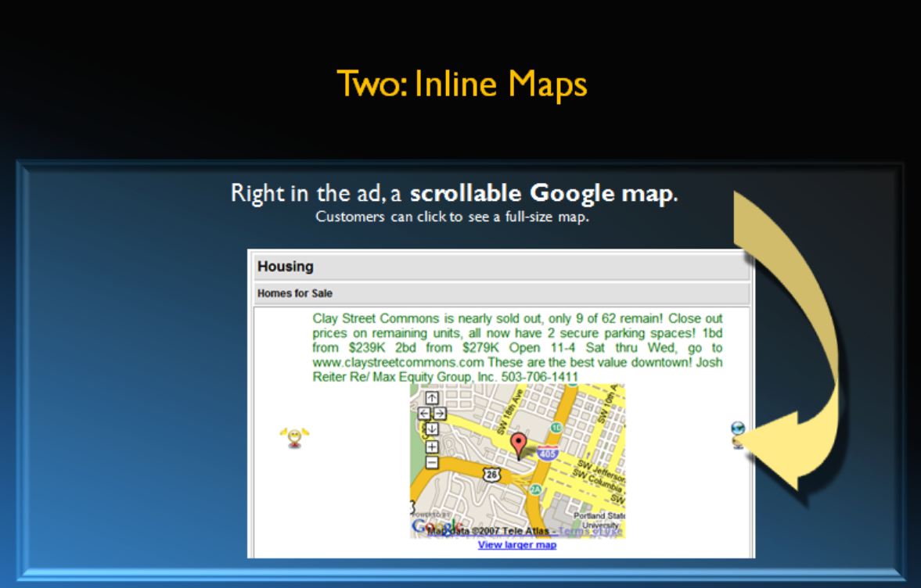Click the red location pin marker
This screenshot has height=588, width=921.
(518, 445)
